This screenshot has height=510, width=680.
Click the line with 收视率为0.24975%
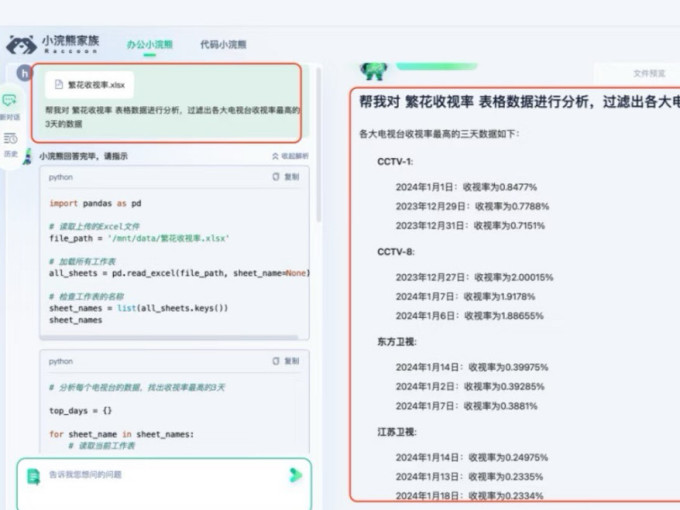[x=472, y=458]
